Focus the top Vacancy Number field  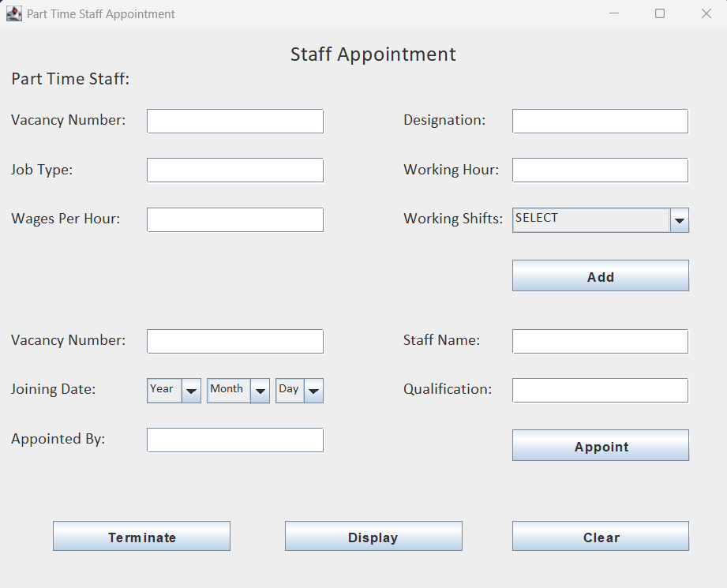pos(234,121)
